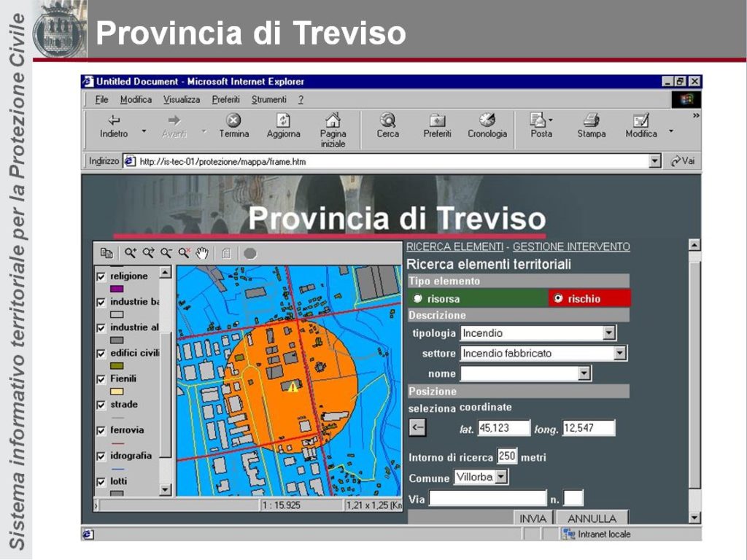Image resolution: width=747 pixels, height=560 pixels.
Task: Click the Cerca search icon
Action: [388, 120]
